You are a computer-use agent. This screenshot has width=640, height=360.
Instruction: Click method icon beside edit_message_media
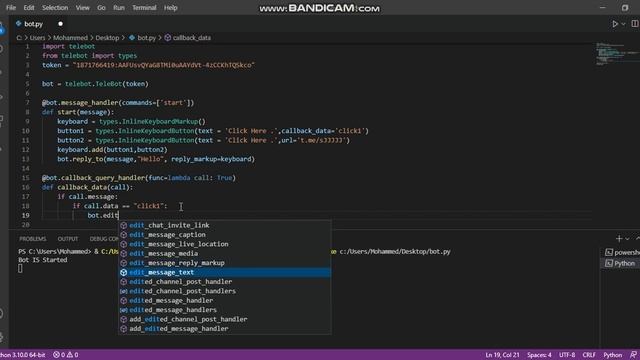click(x=124, y=253)
